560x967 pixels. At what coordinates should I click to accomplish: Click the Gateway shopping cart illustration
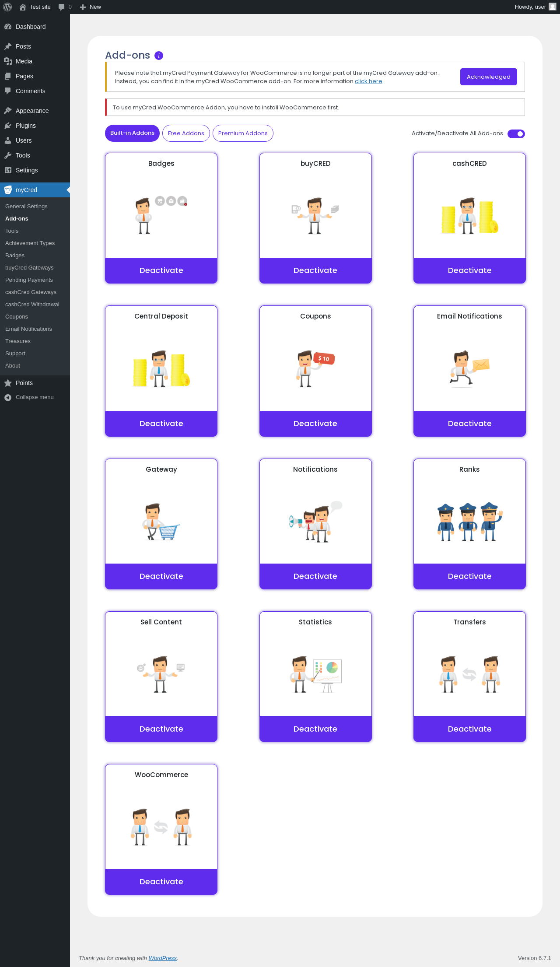click(x=161, y=522)
